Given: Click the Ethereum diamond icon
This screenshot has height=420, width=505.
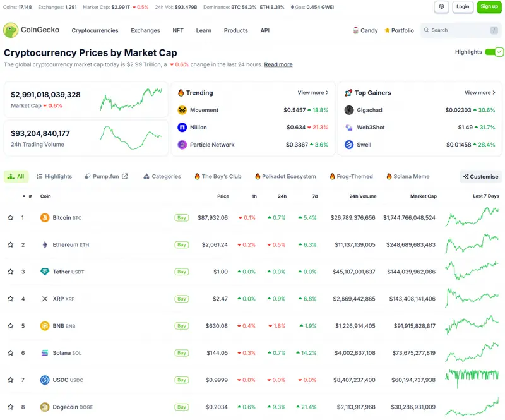Looking at the screenshot, I should click(45, 244).
